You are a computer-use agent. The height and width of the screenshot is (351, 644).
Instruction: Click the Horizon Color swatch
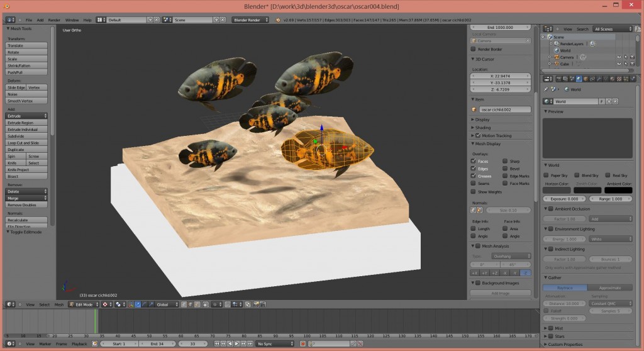[x=557, y=190]
